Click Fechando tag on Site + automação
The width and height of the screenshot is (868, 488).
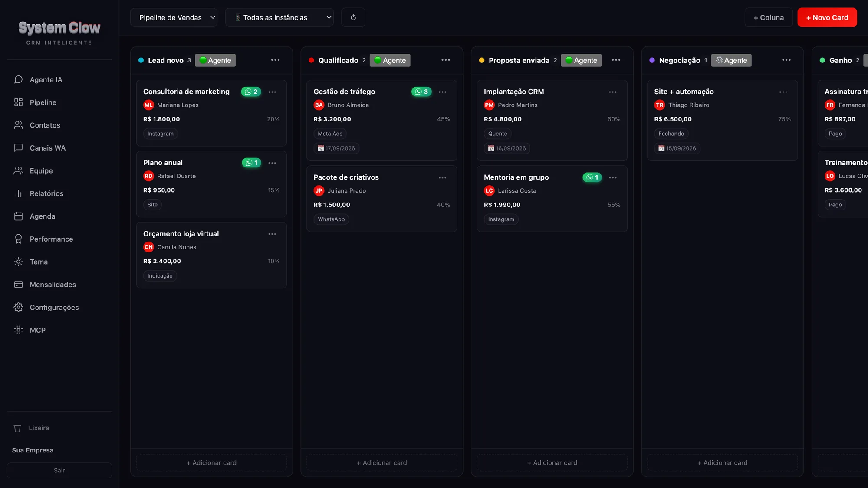[x=671, y=134]
